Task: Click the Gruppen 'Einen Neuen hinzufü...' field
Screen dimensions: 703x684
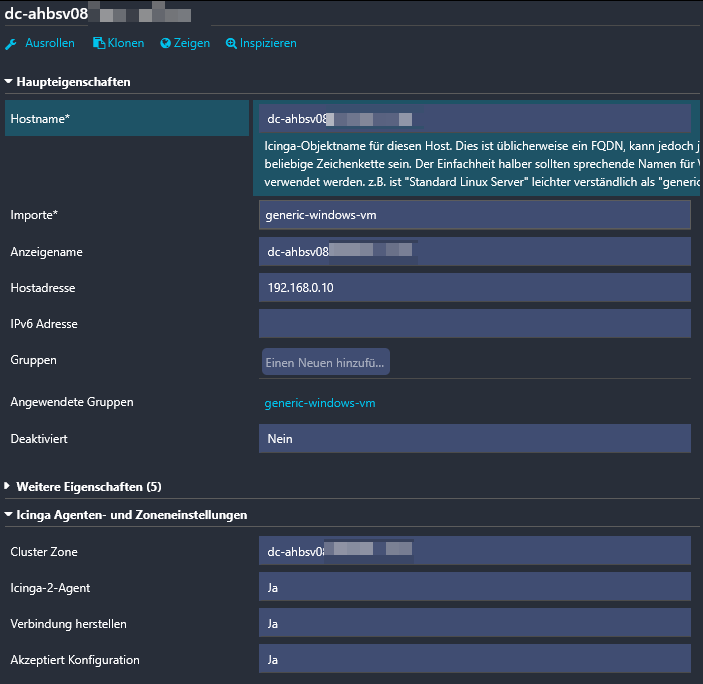Action: click(326, 363)
